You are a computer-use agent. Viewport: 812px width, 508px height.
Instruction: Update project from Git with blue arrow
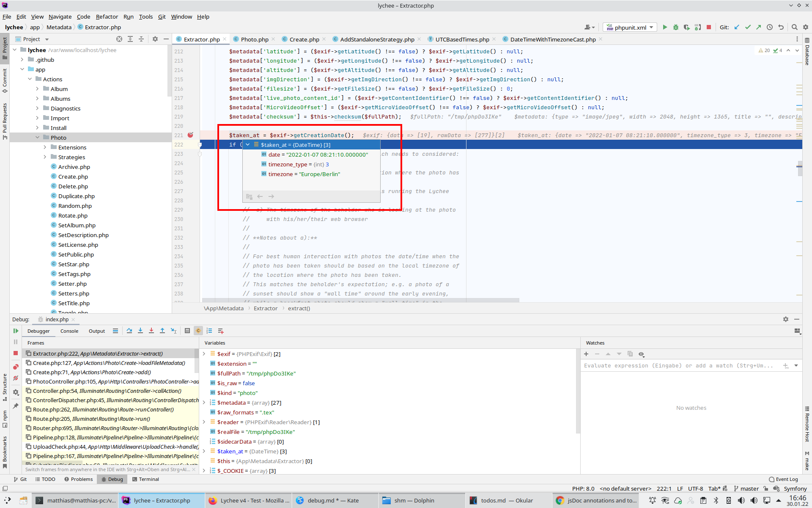[738, 27]
